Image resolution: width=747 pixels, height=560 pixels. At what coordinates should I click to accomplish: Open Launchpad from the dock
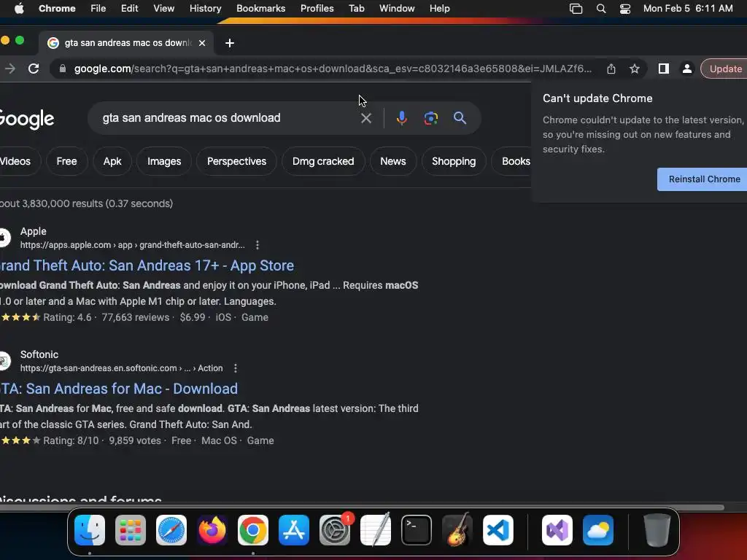click(x=131, y=530)
